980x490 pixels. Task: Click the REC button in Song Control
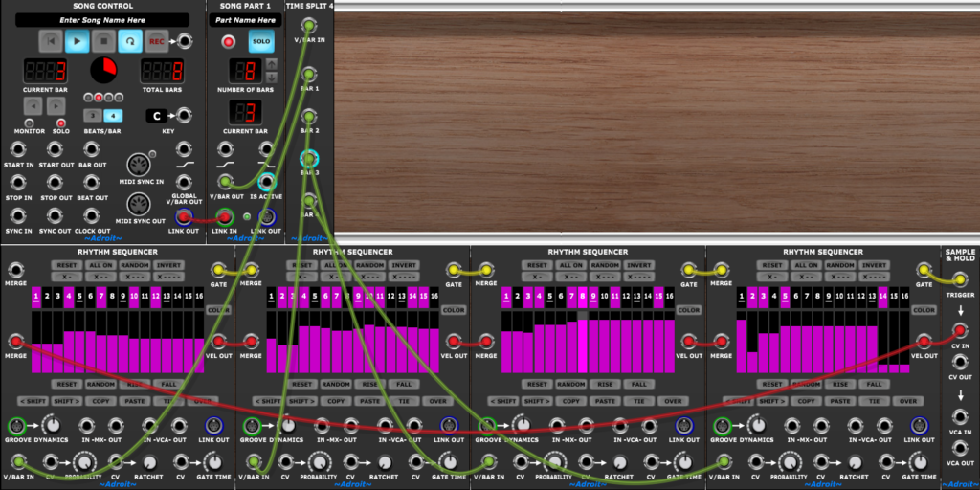coord(157,41)
